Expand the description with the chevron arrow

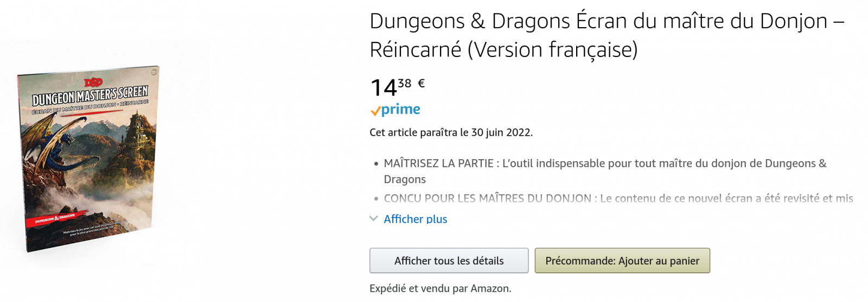click(x=374, y=218)
